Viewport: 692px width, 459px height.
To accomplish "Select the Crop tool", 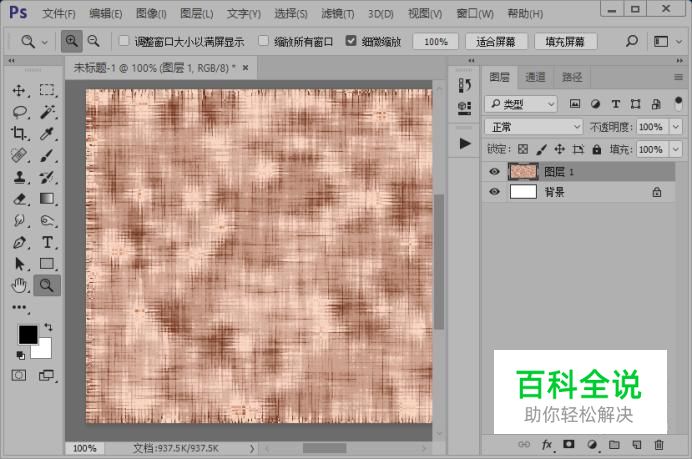I will pos(19,133).
